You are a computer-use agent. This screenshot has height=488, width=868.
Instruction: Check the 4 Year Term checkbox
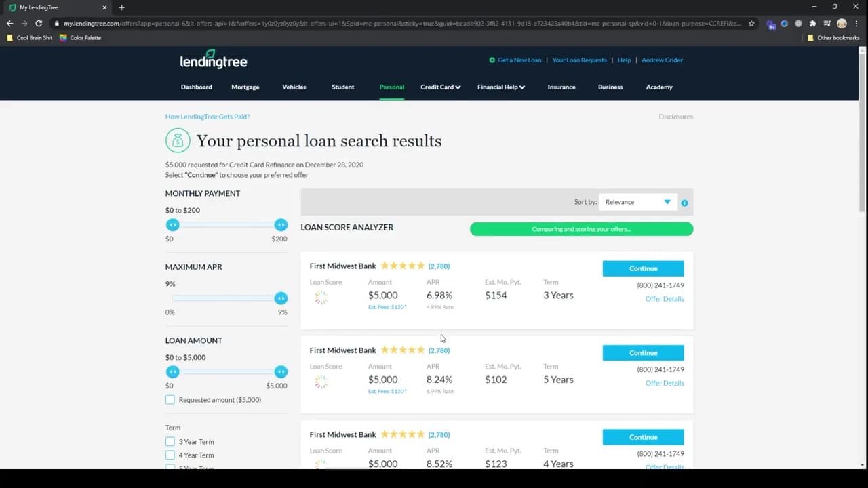[x=170, y=455]
